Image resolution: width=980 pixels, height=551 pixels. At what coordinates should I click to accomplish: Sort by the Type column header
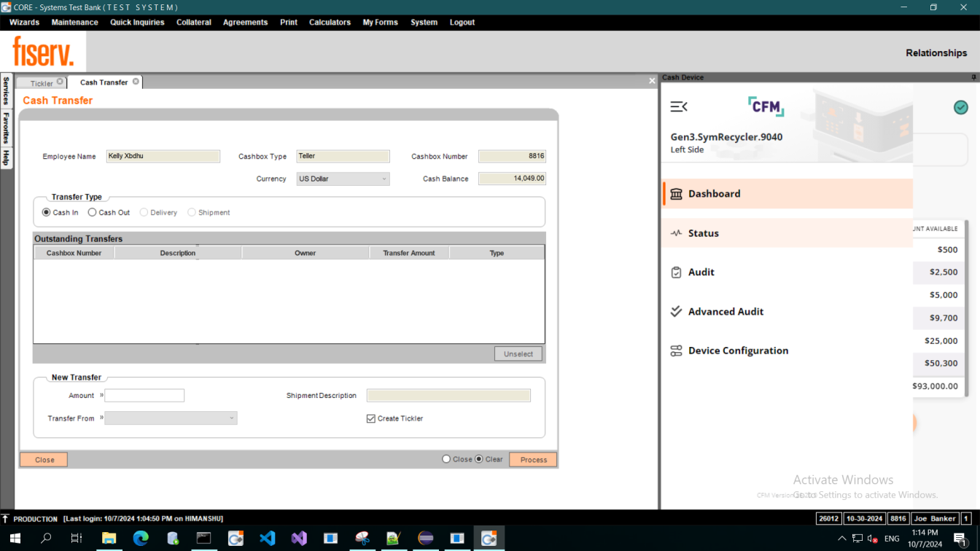497,253
